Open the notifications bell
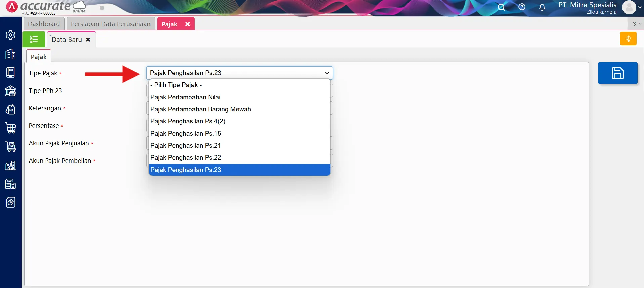644x288 pixels. 542,7
